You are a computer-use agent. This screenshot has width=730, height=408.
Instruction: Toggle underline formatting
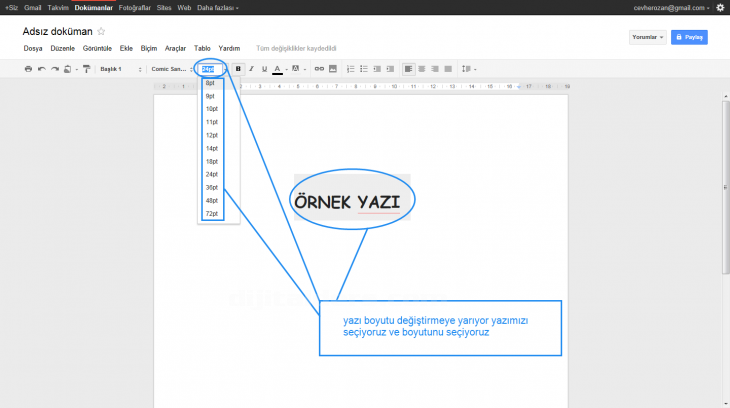click(264, 69)
